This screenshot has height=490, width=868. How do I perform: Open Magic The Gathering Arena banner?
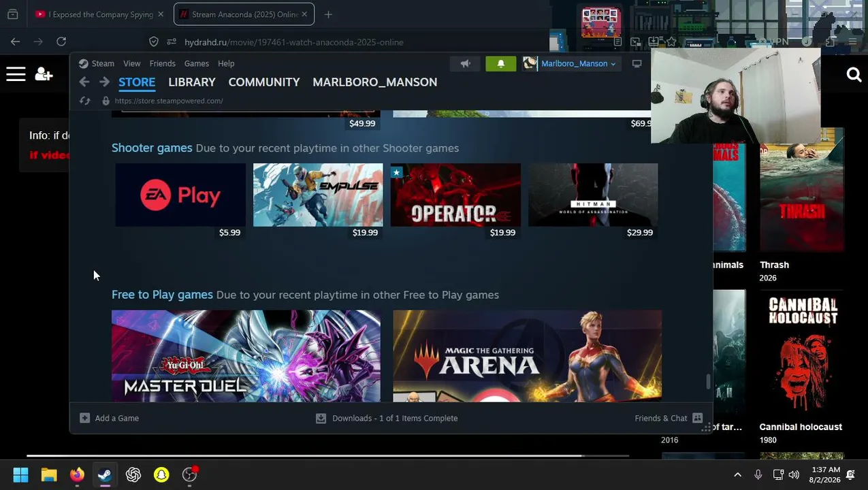pos(527,356)
